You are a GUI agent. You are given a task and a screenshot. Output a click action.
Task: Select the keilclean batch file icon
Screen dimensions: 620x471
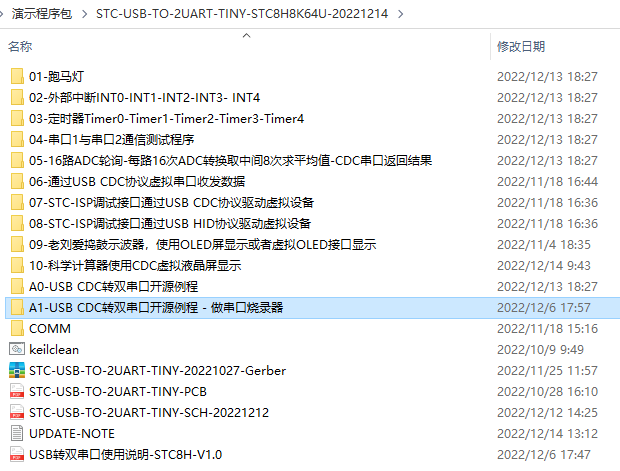pyautogui.click(x=17, y=349)
